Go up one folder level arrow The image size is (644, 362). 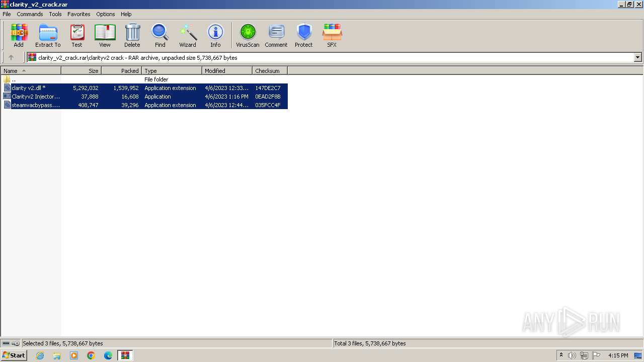coord(11,57)
